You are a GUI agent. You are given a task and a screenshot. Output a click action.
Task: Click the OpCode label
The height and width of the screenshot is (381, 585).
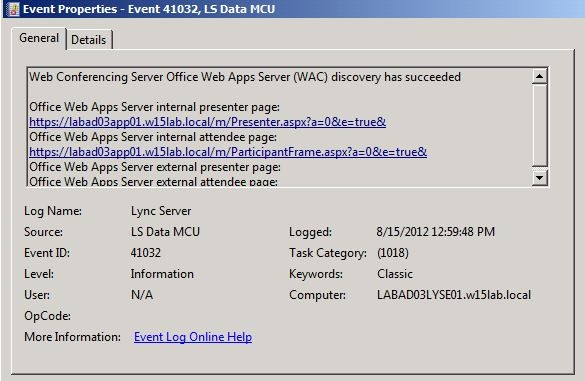pos(47,316)
